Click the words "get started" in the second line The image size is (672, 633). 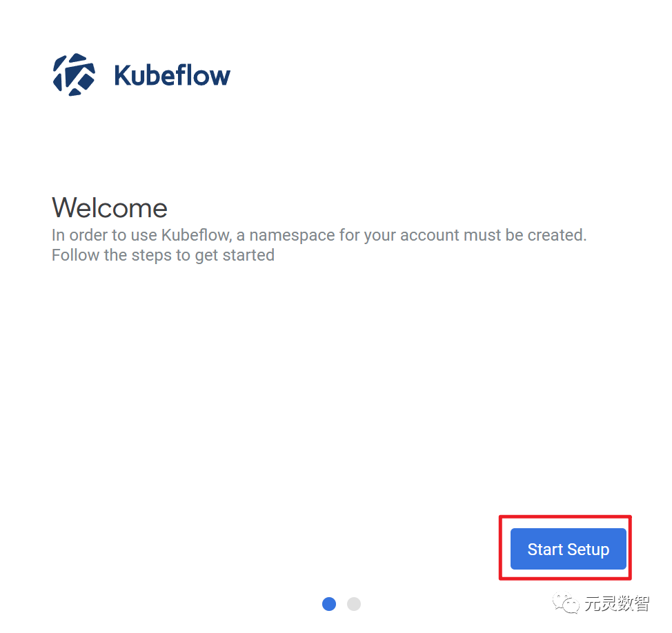pos(235,256)
